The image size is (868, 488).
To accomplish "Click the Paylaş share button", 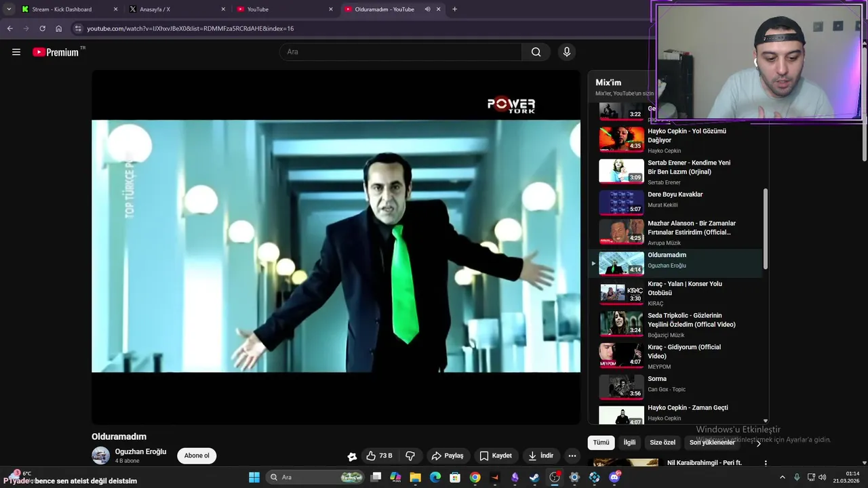I will [448, 455].
